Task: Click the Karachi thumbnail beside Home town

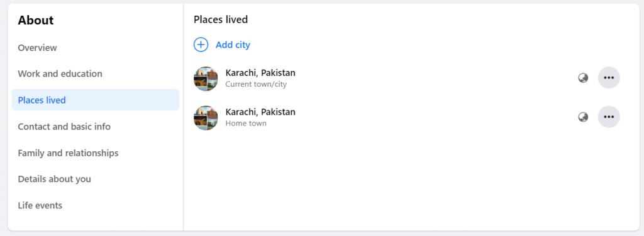Action: coord(206,118)
